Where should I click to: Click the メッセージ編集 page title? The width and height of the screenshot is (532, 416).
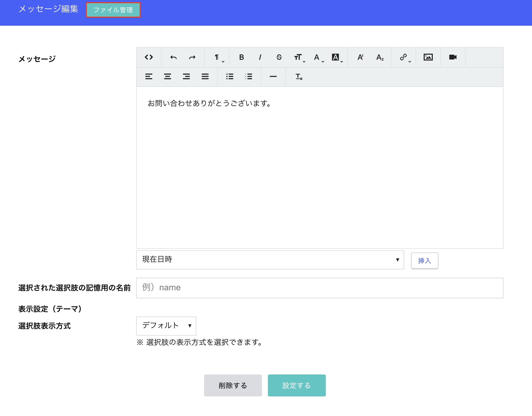coord(49,9)
